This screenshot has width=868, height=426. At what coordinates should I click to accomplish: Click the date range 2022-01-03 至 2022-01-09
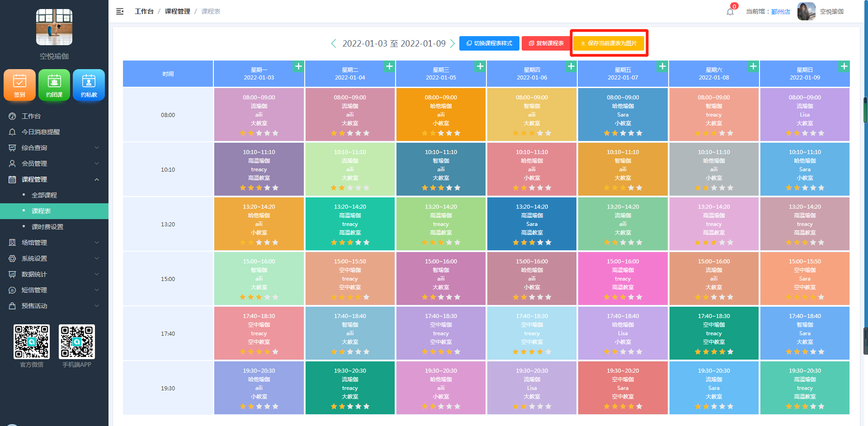(x=394, y=43)
